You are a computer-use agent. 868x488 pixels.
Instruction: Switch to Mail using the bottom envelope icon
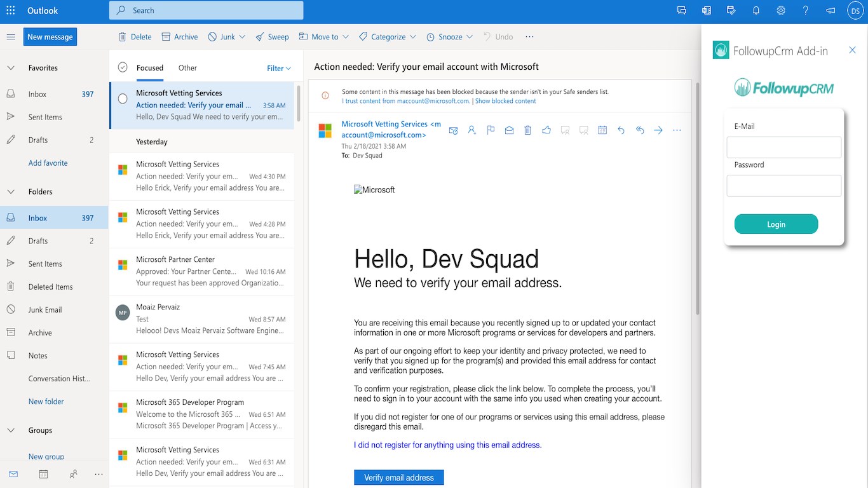tap(13, 474)
